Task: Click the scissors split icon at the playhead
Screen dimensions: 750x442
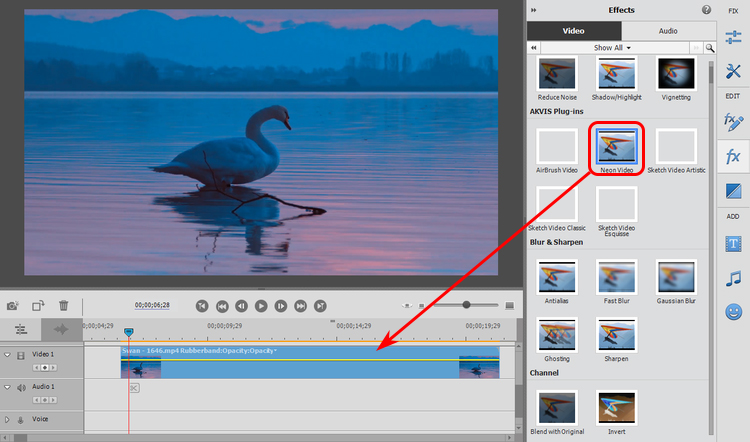Action: tap(134, 388)
